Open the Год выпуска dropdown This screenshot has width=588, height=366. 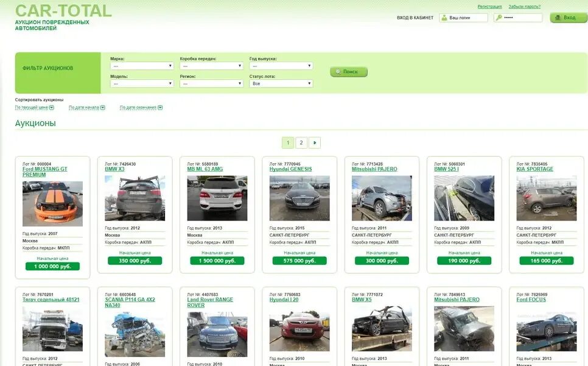(281, 66)
